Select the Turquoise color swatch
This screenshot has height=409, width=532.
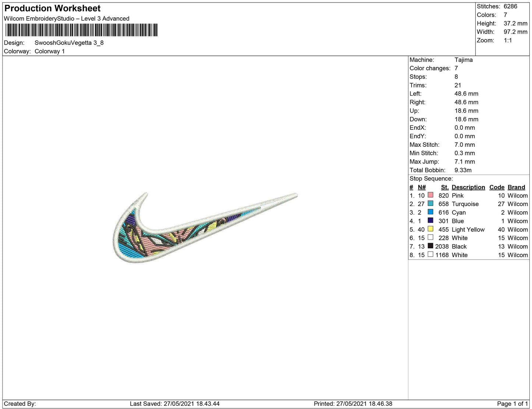(430, 203)
